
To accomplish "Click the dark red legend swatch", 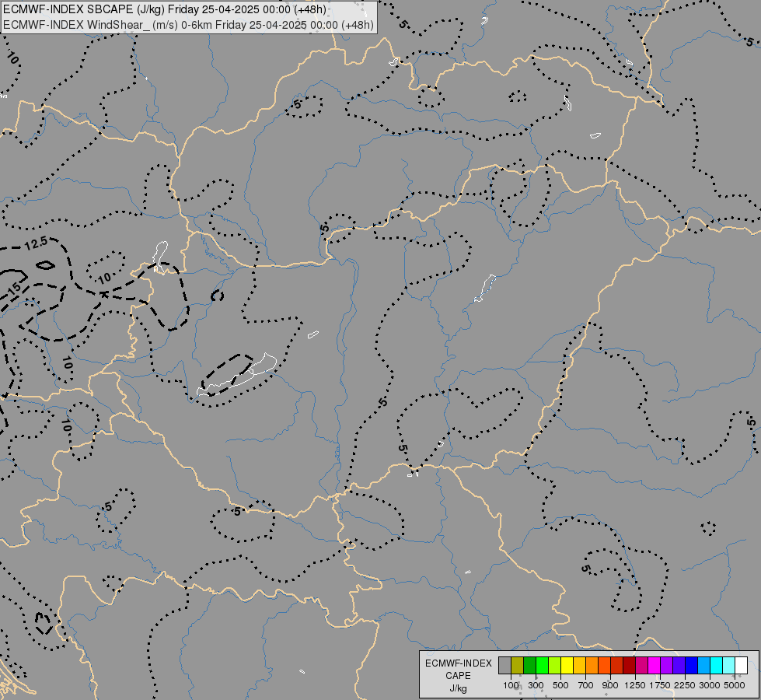I will point(629,665).
